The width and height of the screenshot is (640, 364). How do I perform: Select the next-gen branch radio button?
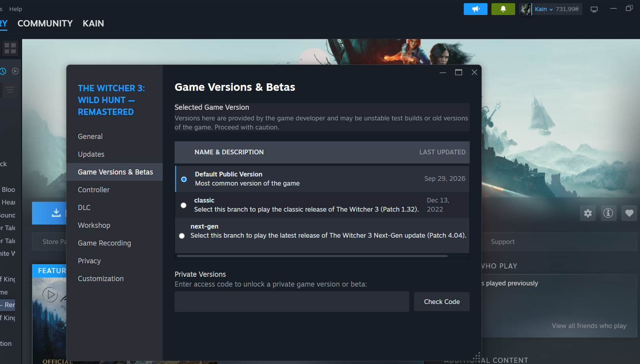click(x=182, y=236)
